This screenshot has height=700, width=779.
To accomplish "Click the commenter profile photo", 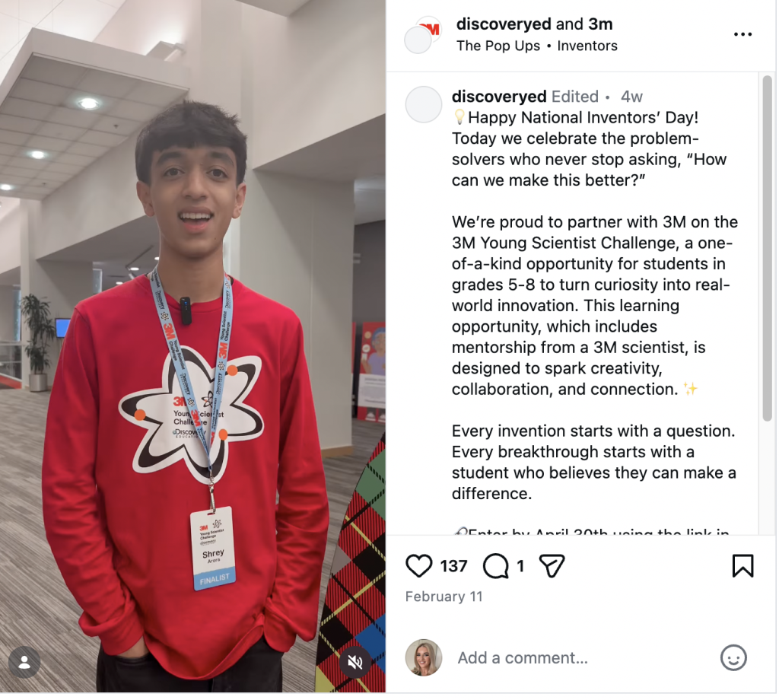I will pyautogui.click(x=423, y=657).
